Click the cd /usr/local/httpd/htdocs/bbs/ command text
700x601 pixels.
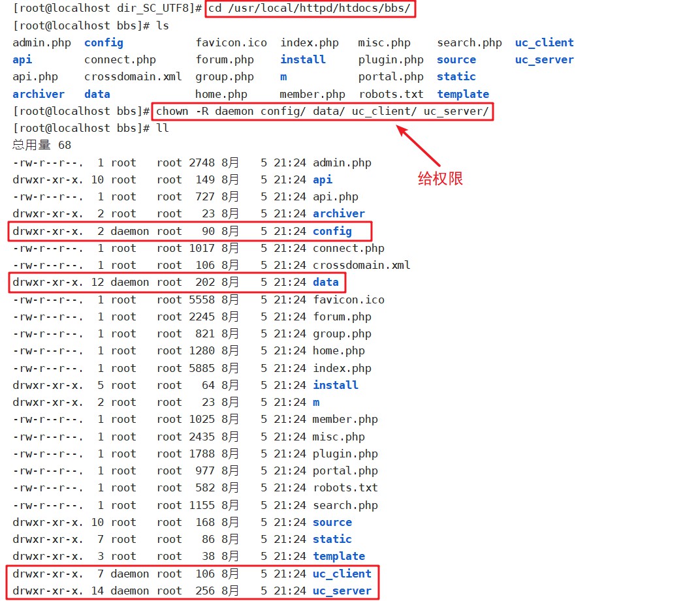pyautogui.click(x=310, y=8)
